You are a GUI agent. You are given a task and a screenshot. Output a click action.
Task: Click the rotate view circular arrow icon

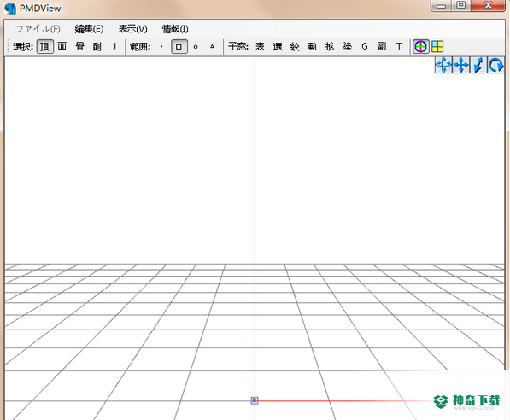(495, 65)
